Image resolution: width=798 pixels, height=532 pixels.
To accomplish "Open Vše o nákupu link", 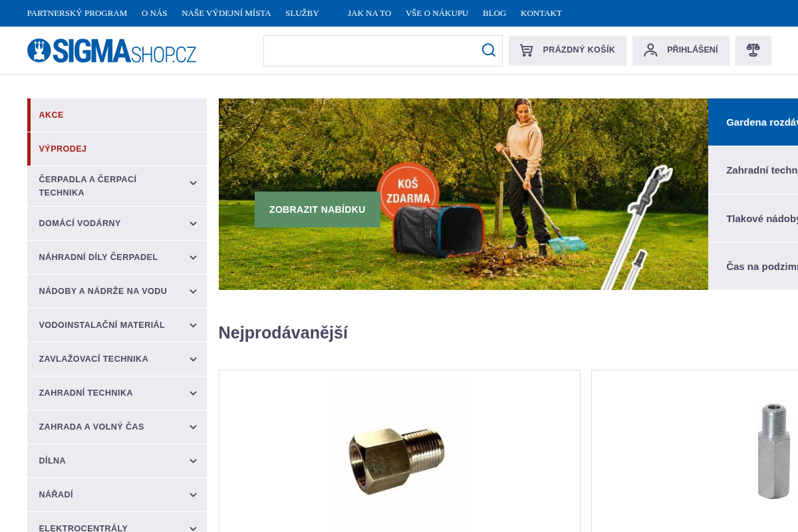I will (x=437, y=13).
